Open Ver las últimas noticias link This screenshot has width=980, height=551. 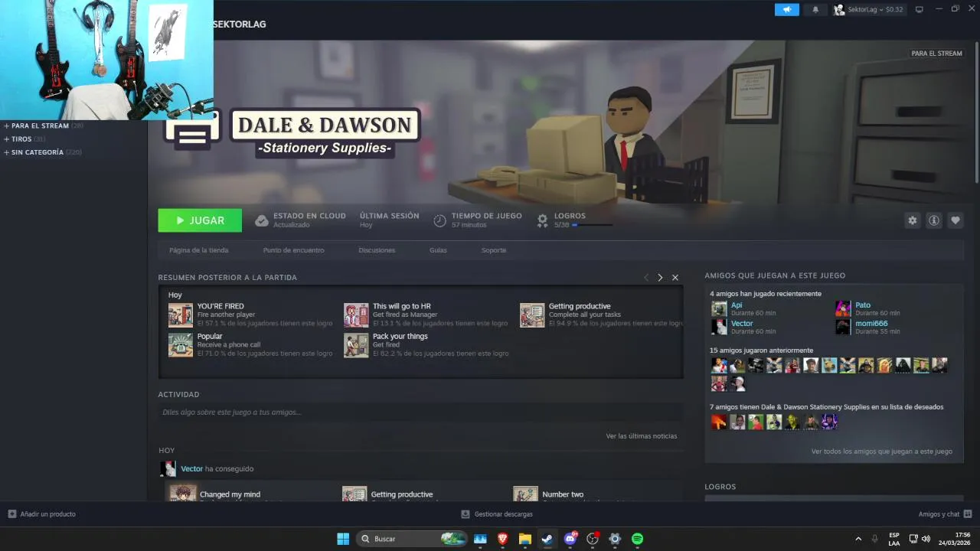point(642,436)
